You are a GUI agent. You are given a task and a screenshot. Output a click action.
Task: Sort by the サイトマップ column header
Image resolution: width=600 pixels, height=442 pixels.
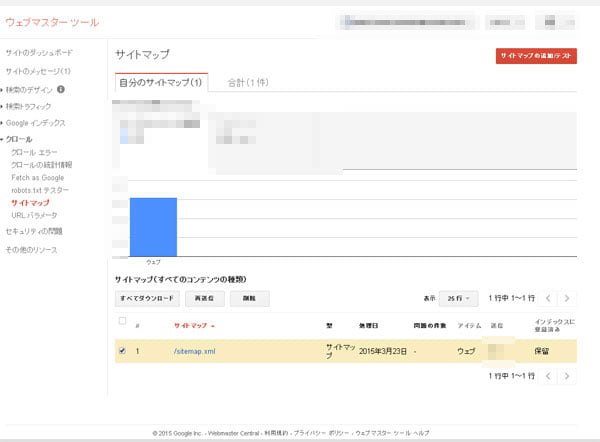pos(194,326)
